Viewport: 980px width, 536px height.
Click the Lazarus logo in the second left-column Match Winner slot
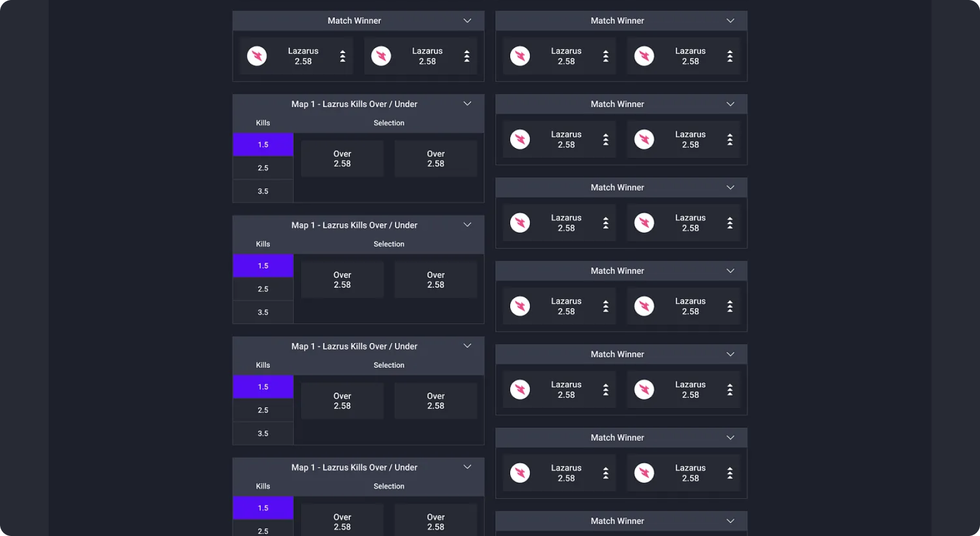coord(381,55)
